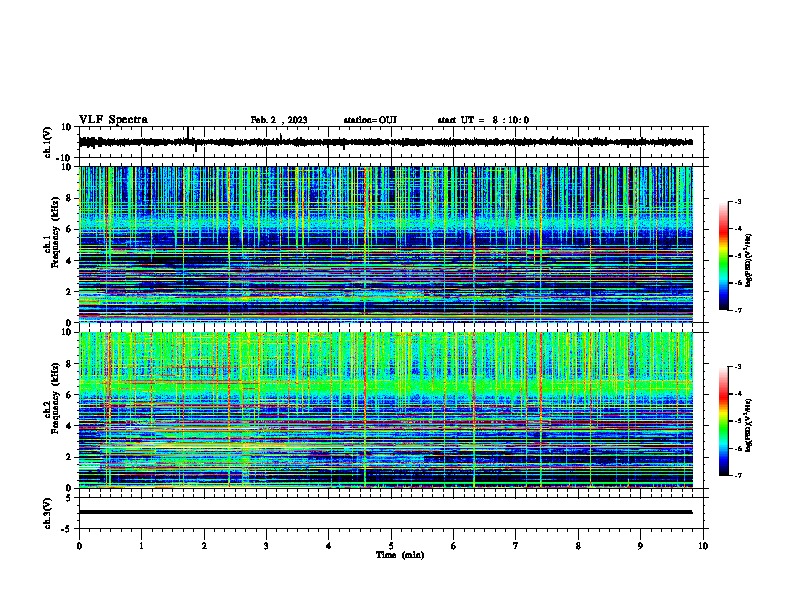Click the ch.2 spectrogram's color scale bar

pyautogui.click(x=723, y=421)
